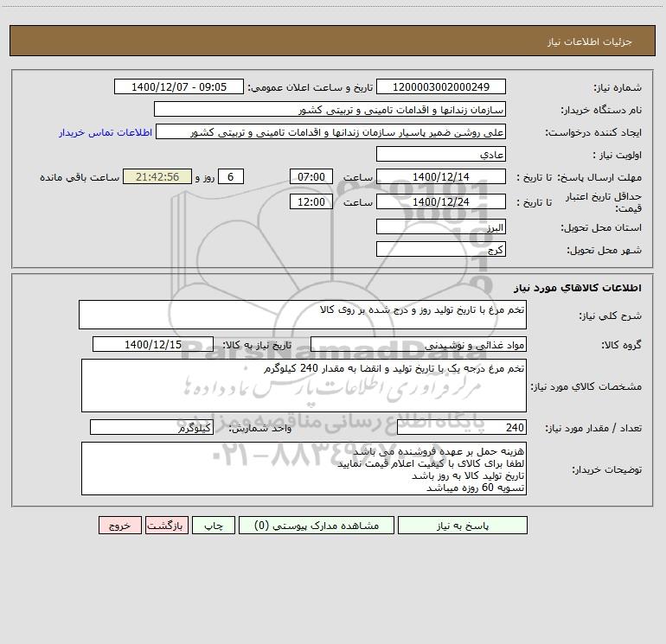Click the label 'ایجاد کننده درخواست:'
Screen dimensions: 666x644
pos(593,132)
